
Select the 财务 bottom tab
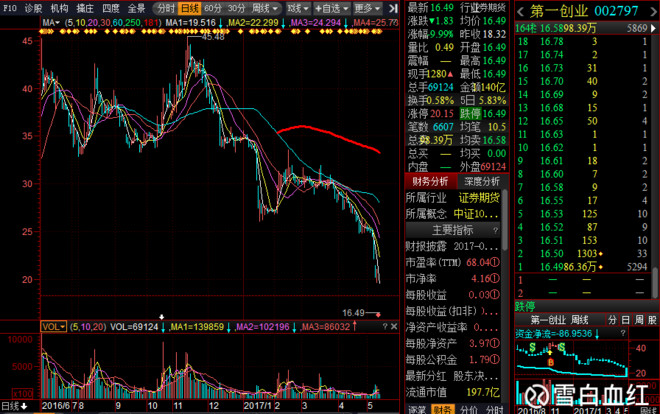(442, 410)
